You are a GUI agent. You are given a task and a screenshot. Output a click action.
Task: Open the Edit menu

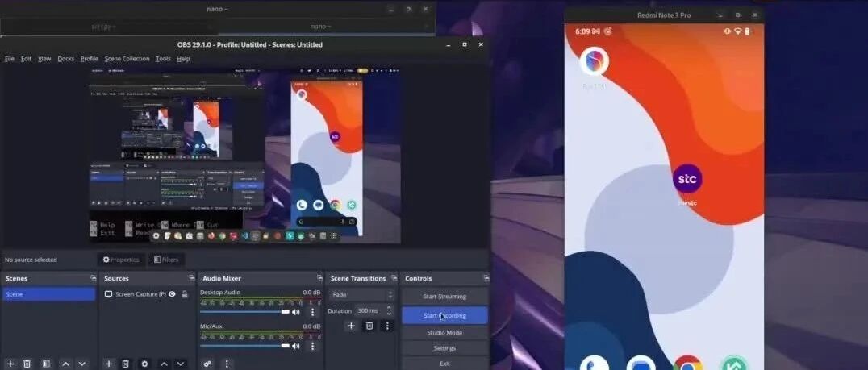click(26, 59)
